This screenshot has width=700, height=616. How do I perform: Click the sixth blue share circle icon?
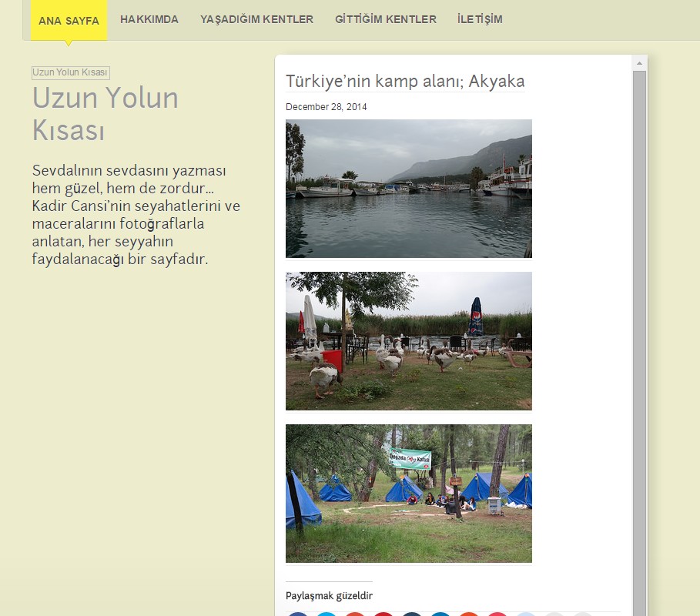pyautogui.click(x=440, y=614)
